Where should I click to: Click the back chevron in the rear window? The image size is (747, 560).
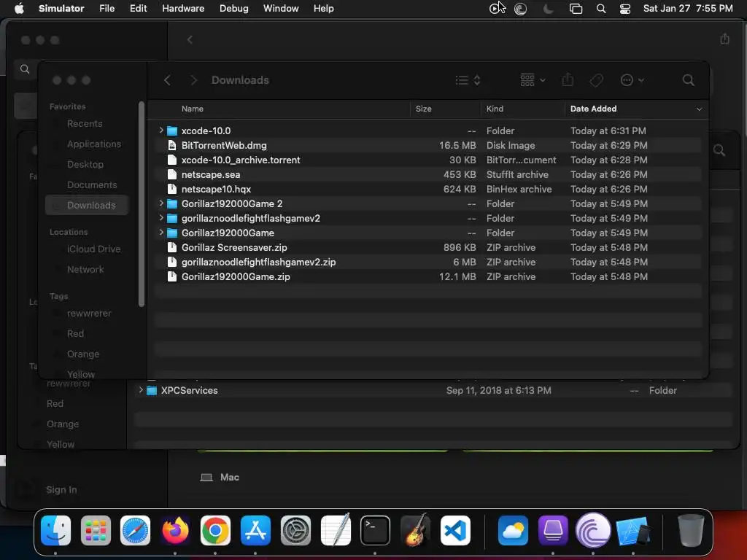tap(190, 39)
